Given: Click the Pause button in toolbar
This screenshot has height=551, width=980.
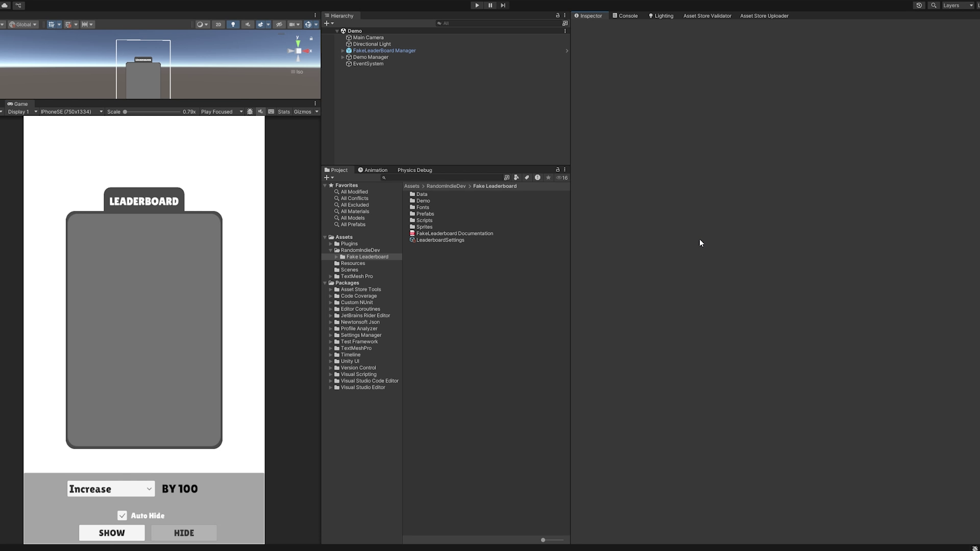Looking at the screenshot, I should (x=490, y=6).
